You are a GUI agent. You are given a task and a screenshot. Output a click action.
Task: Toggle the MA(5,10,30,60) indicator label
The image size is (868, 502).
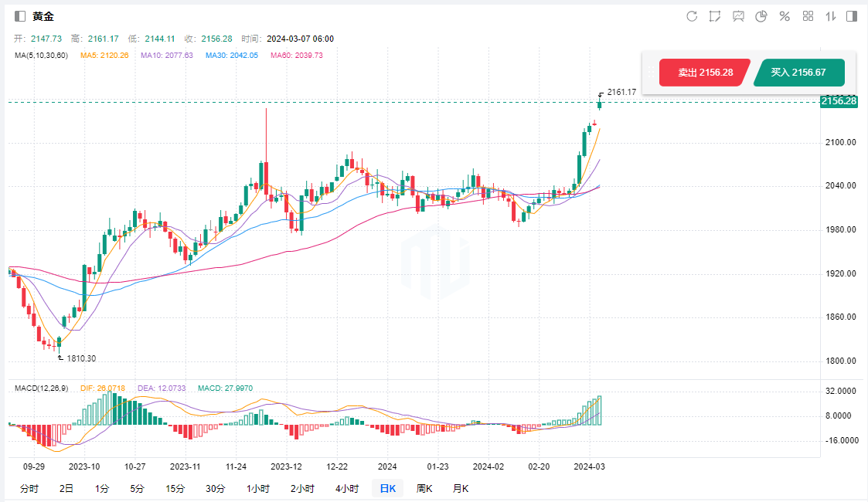[x=42, y=56]
